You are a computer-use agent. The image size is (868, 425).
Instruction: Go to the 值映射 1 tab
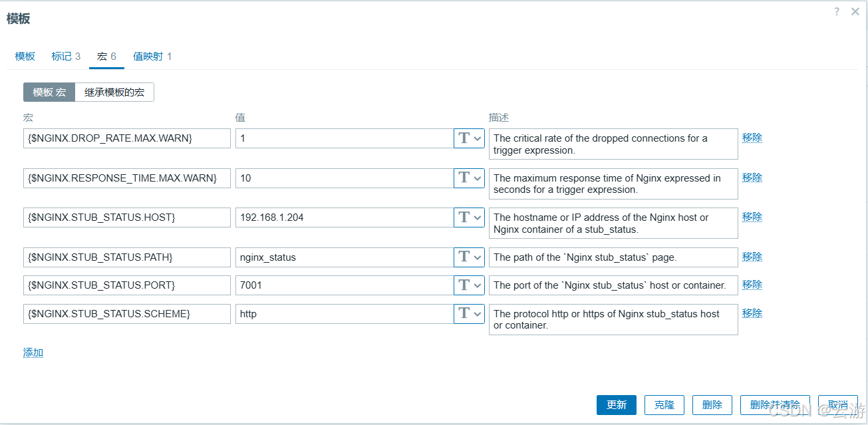click(152, 57)
